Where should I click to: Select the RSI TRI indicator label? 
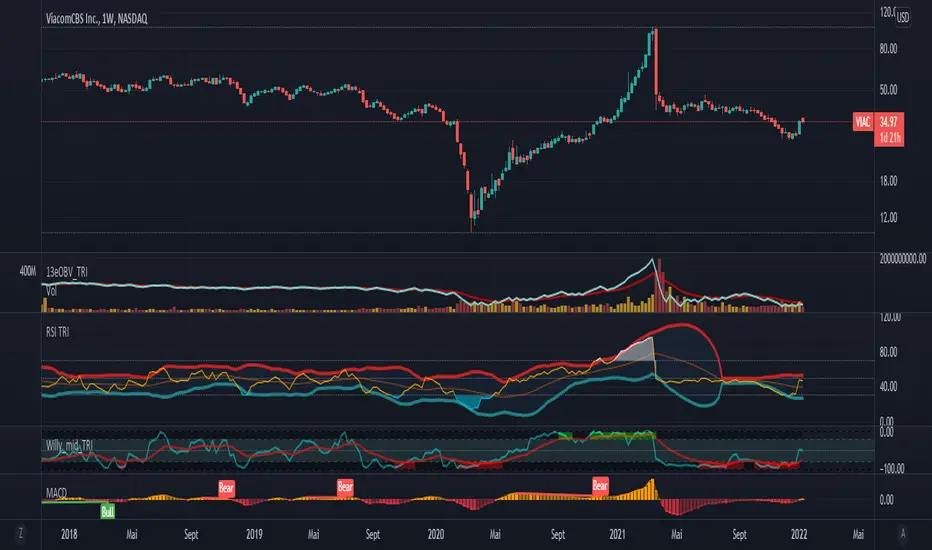pyautogui.click(x=58, y=332)
